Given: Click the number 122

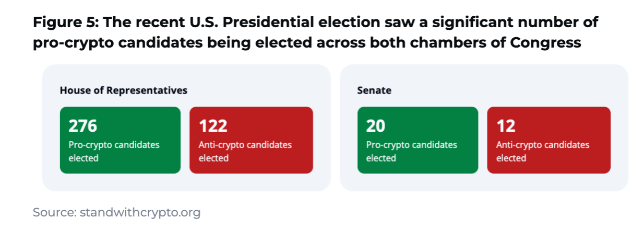Looking at the screenshot, I should 213,126.
